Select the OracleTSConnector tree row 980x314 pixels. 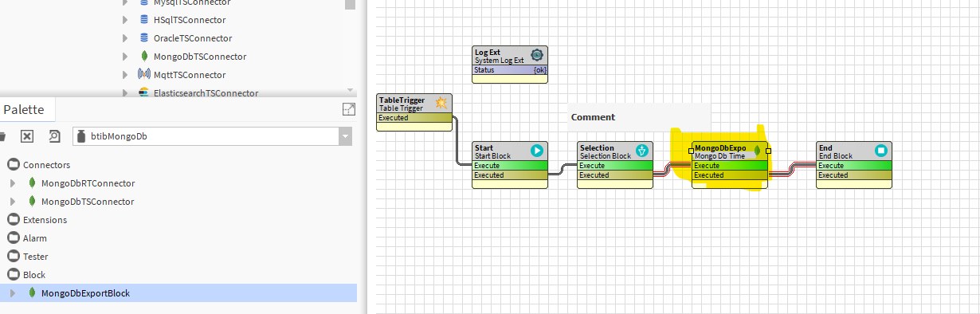[x=193, y=38]
